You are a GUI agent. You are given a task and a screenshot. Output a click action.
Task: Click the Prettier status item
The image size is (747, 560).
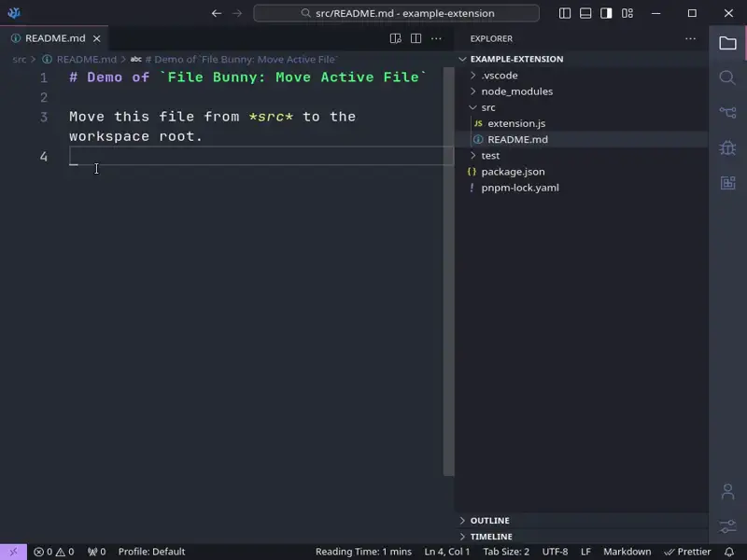(687, 552)
